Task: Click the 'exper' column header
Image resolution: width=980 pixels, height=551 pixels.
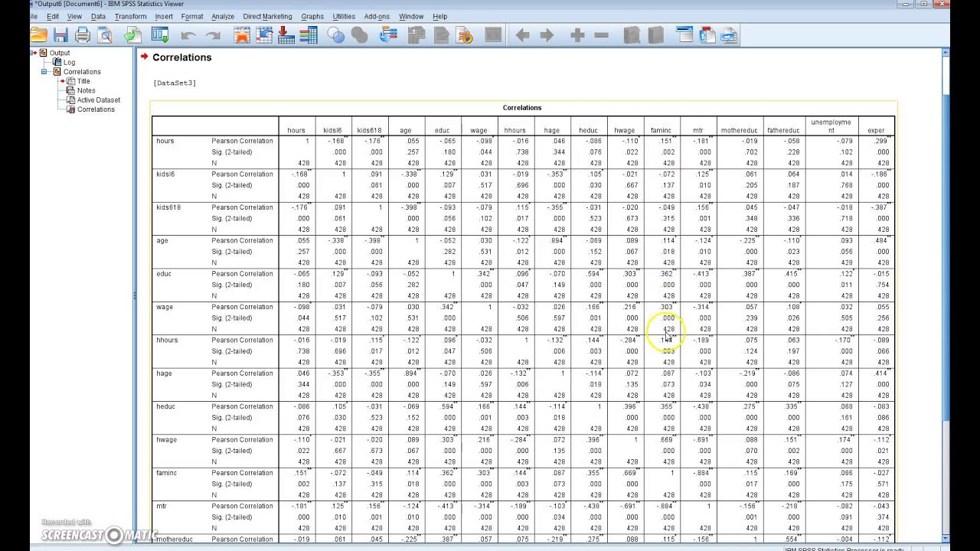Action: click(x=876, y=130)
